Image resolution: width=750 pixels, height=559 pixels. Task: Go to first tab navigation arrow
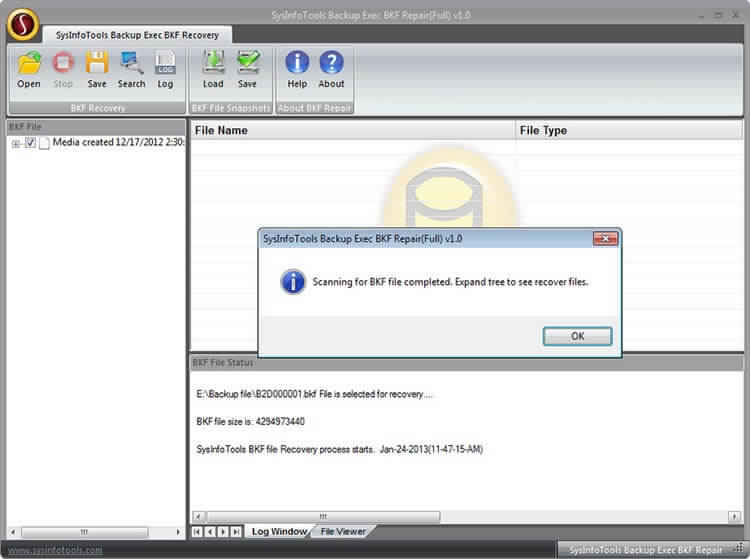[x=197, y=531]
